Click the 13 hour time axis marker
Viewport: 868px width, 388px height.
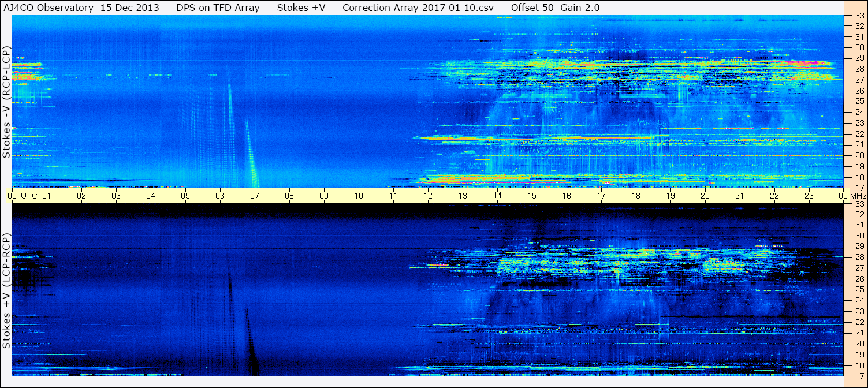463,196
